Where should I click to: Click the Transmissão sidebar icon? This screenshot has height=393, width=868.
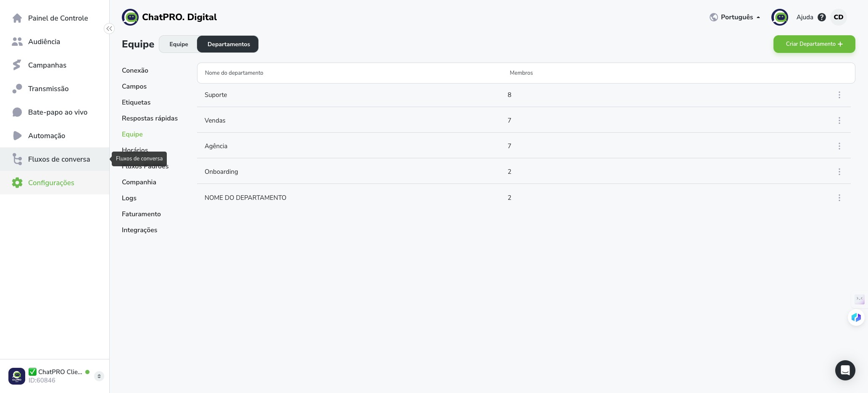pyautogui.click(x=17, y=89)
